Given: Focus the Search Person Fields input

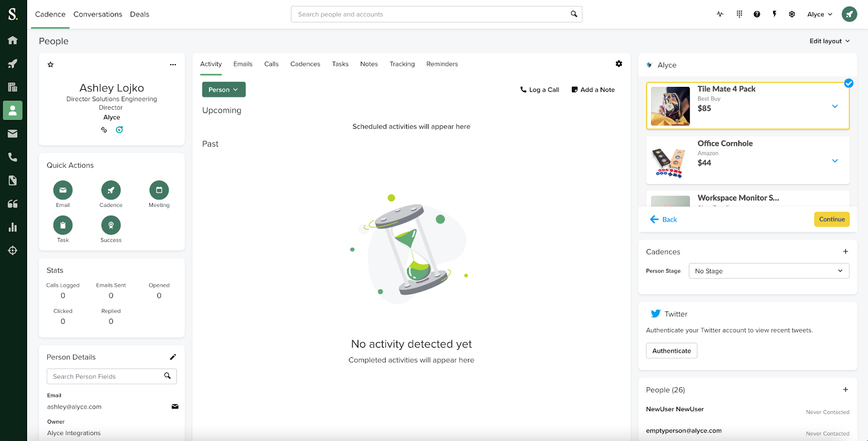Looking at the screenshot, I should (x=112, y=376).
